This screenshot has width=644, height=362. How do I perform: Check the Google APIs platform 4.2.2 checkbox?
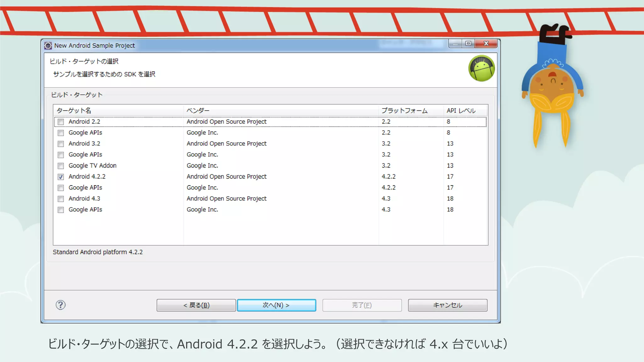(61, 188)
